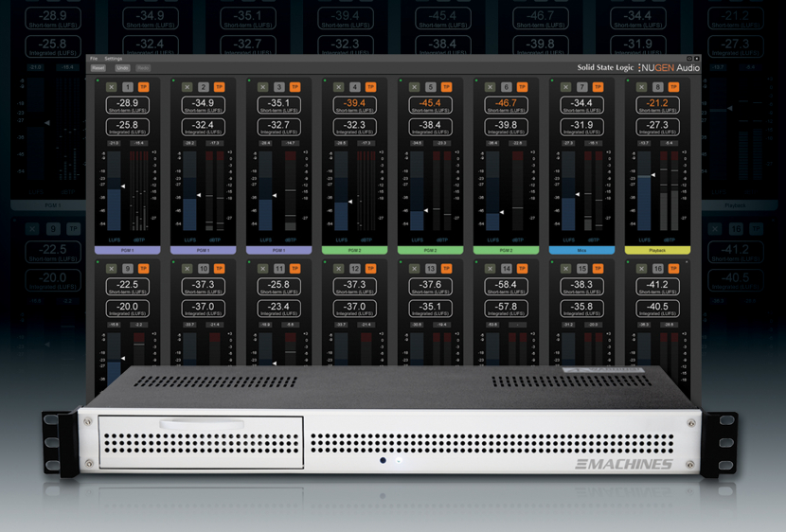Click the X icon on meter 13
The height and width of the screenshot is (532, 786).
[414, 269]
